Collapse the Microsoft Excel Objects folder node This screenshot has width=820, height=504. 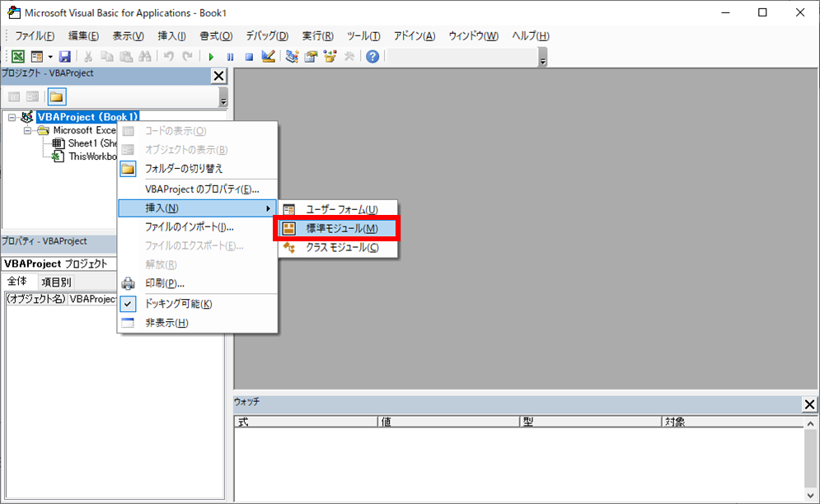(27, 131)
